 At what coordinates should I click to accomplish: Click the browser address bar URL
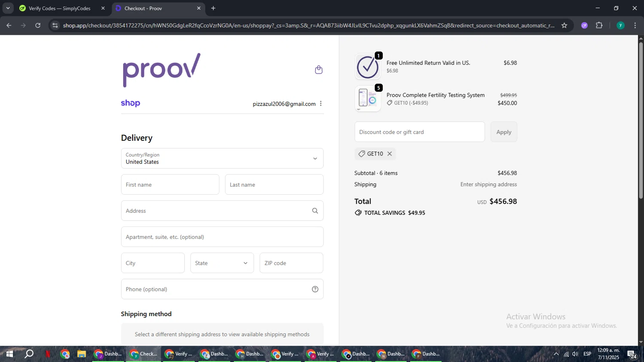308,25
